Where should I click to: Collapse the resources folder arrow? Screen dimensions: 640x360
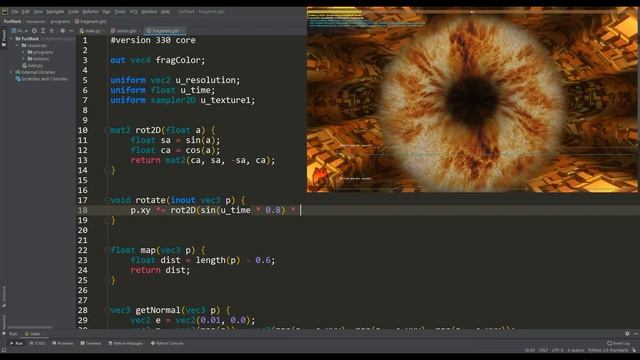[x=18, y=45]
